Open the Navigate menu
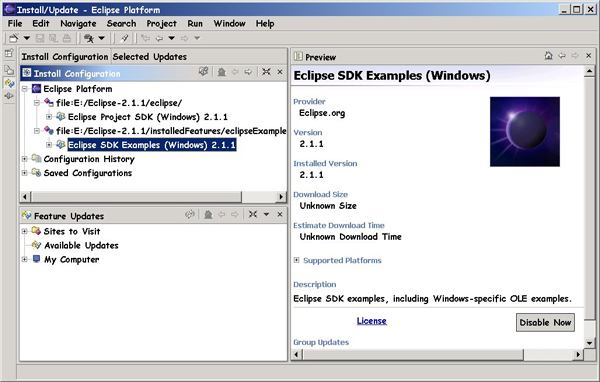Screen dimensions: 600x382 [78, 24]
